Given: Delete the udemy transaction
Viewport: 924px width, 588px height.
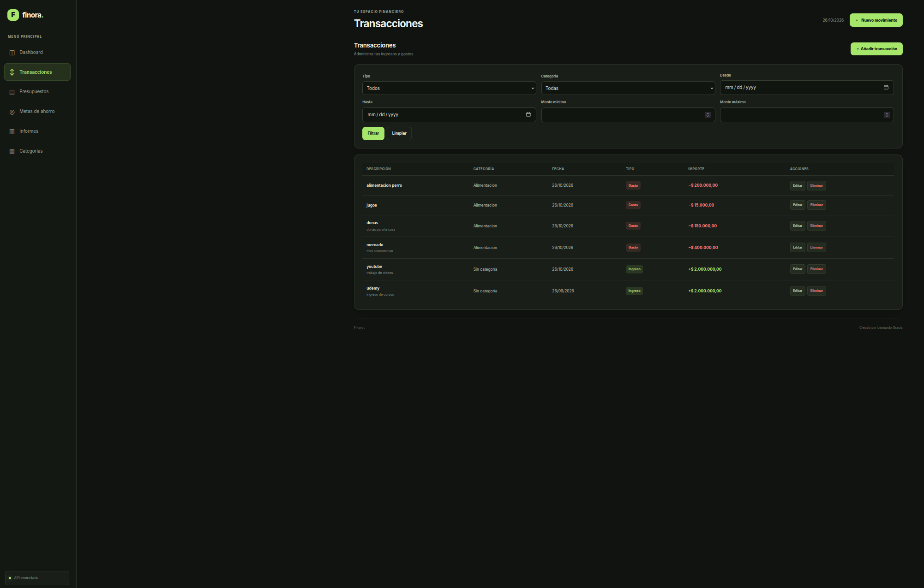Looking at the screenshot, I should click(x=816, y=291).
